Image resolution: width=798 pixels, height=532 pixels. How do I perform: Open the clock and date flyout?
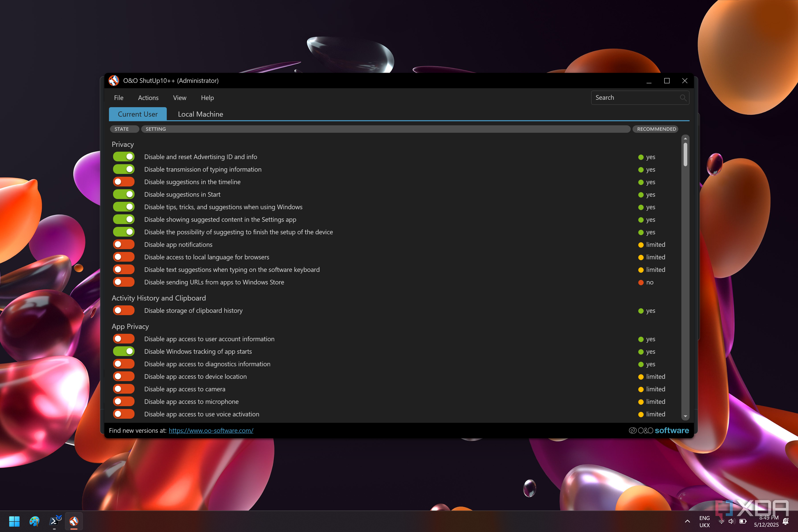[x=766, y=522]
